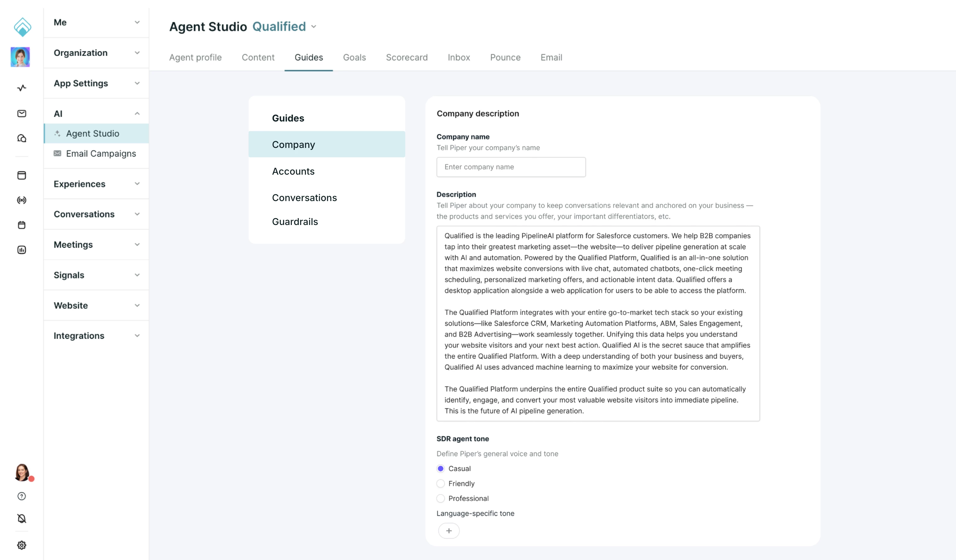This screenshot has height=560, width=956.
Task: Open the calendar icon in sidebar
Action: [x=22, y=225]
